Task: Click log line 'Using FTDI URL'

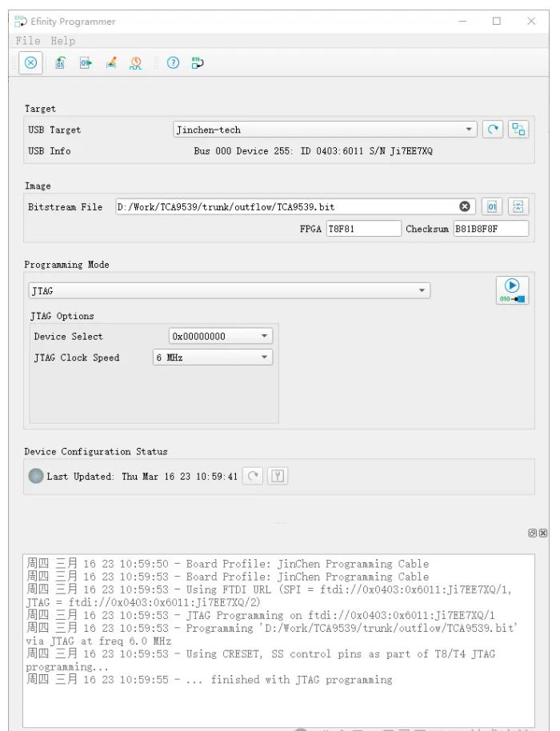Action: pos(269,596)
